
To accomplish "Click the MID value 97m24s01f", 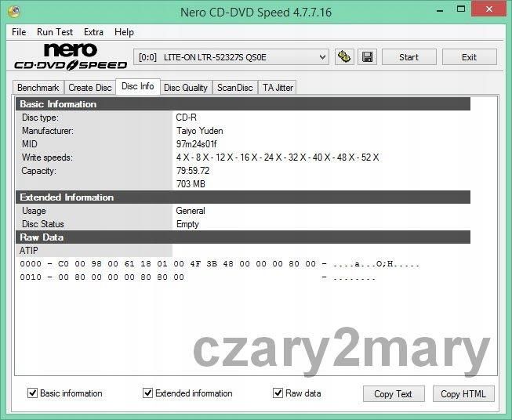I will coord(196,144).
